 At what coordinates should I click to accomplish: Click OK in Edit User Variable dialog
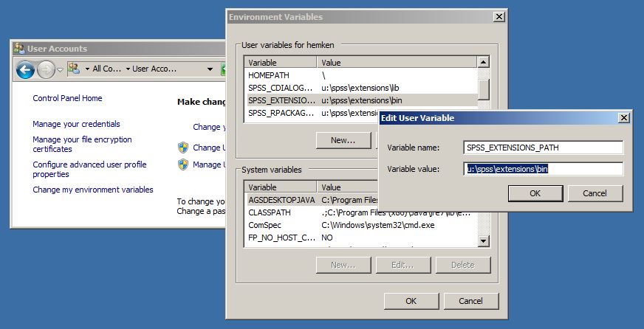[x=535, y=193]
